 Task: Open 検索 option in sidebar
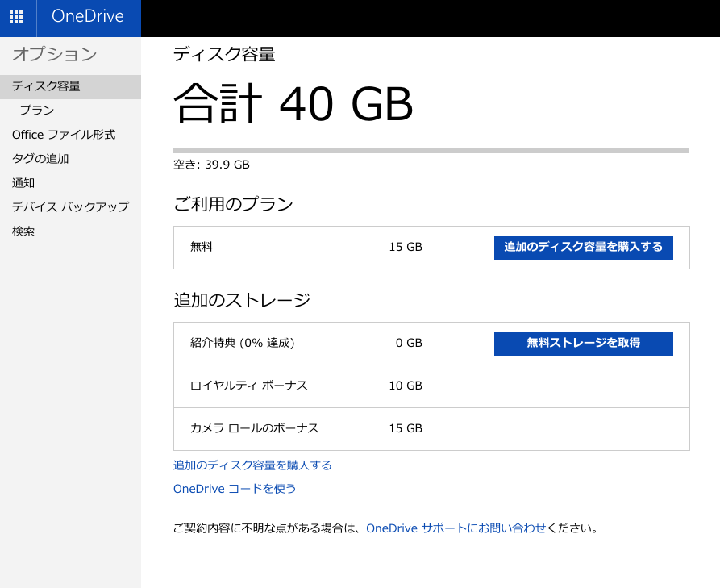point(23,231)
